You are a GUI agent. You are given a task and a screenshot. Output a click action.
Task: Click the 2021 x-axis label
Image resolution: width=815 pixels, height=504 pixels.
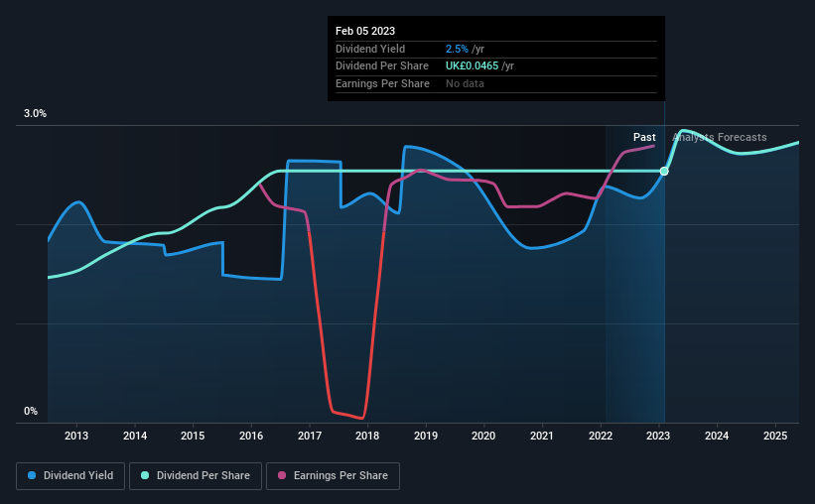(x=542, y=436)
